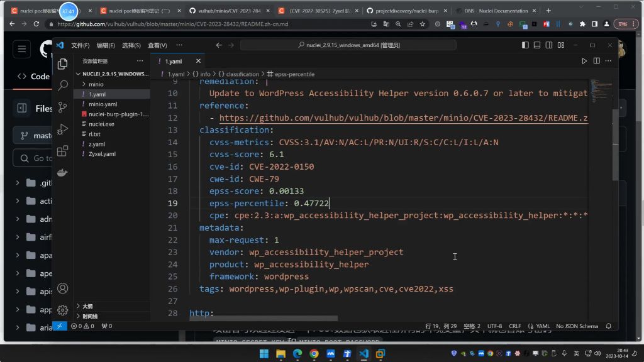This screenshot has width=644, height=362.
Task: Click the notifications bell in status bar
Action: click(609, 326)
